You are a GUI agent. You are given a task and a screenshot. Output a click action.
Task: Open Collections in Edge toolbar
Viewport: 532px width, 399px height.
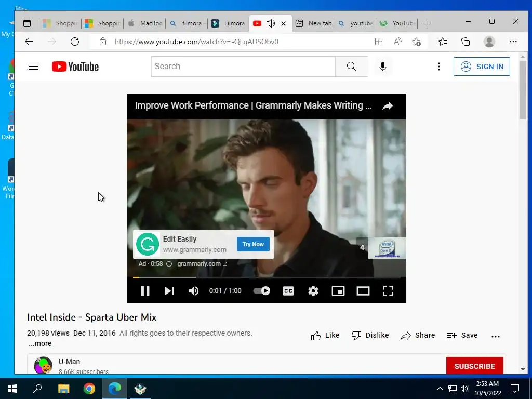pyautogui.click(x=465, y=42)
